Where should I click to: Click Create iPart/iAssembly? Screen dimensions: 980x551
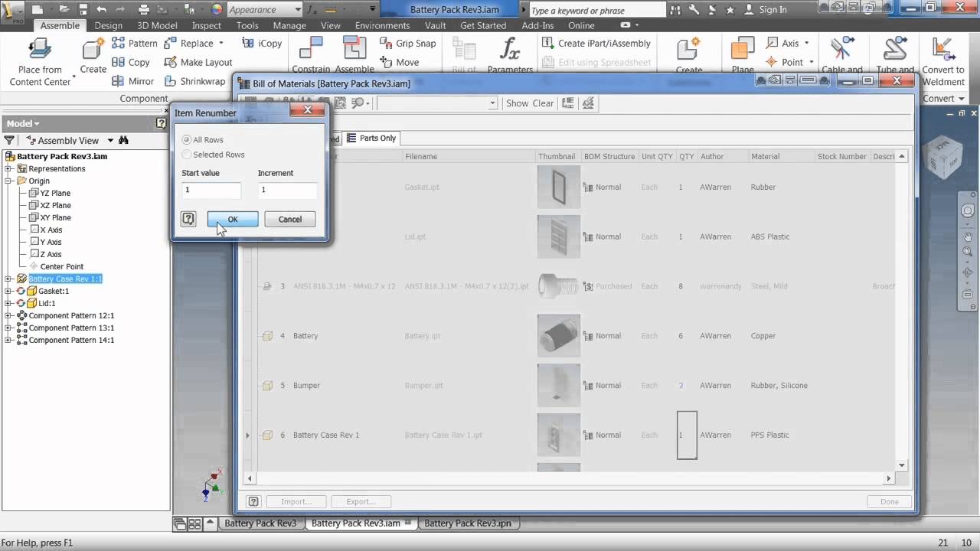click(x=596, y=44)
